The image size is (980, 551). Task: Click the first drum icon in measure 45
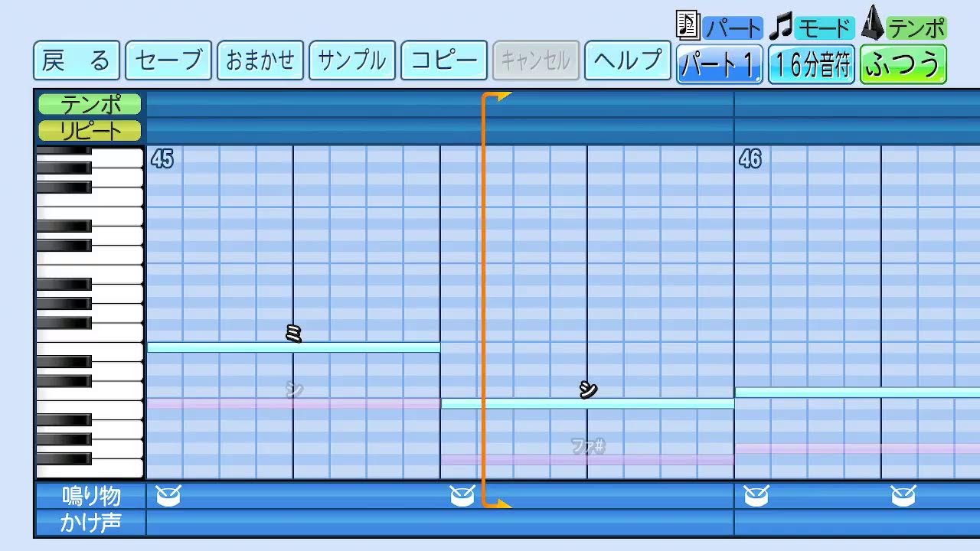coord(168,496)
